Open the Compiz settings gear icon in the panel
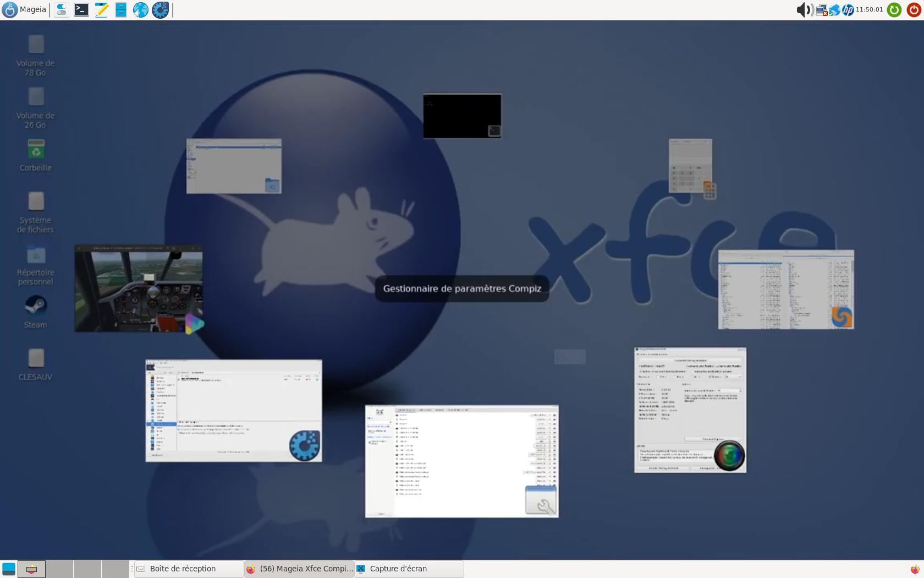The image size is (924, 578). (159, 9)
